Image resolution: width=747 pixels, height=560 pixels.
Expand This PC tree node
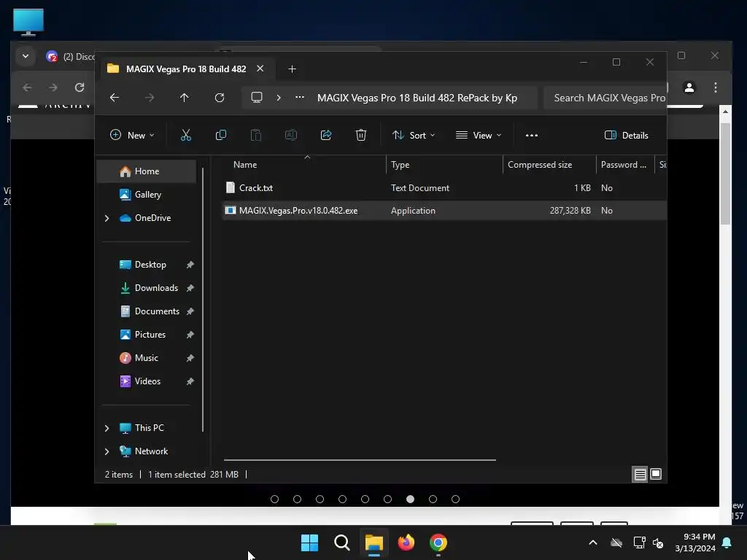pos(107,428)
